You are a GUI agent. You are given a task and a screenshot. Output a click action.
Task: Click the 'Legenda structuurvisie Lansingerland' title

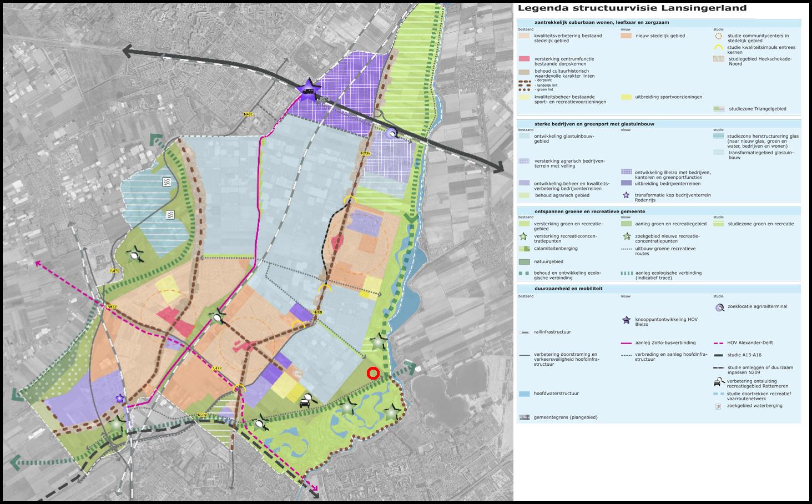(x=632, y=8)
